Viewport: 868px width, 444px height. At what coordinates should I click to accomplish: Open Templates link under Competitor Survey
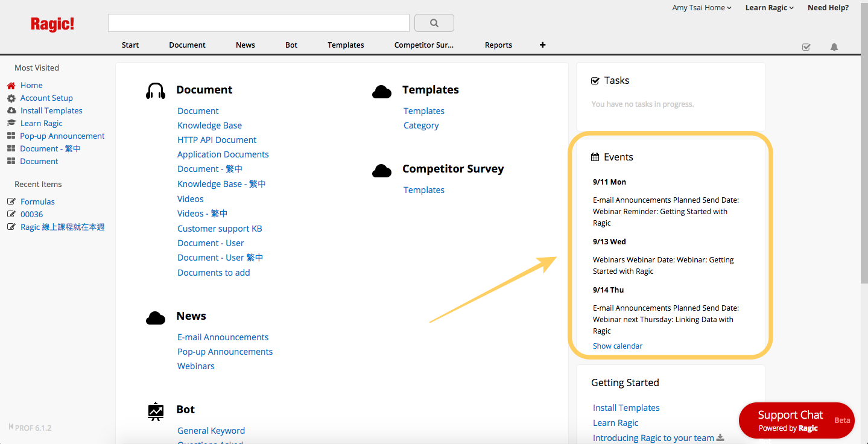(424, 190)
